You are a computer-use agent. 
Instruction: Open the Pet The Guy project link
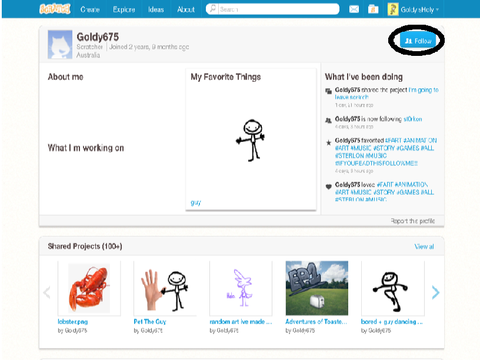150,321
